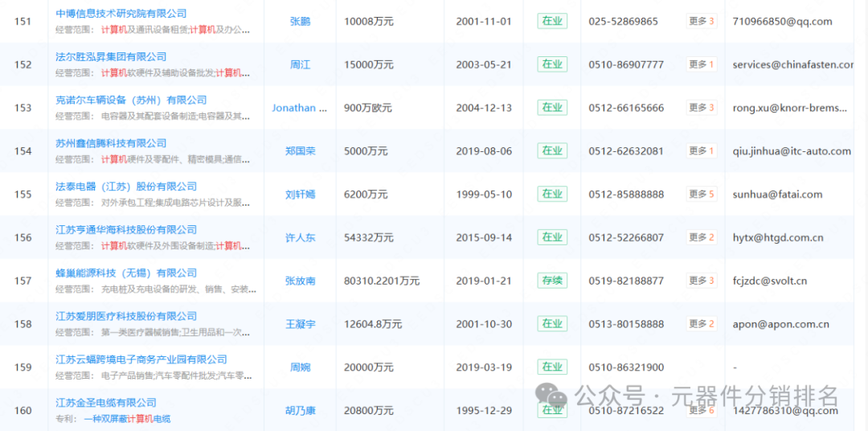Expand 更多 5 phones for 0512-85888888
Viewport: 868px width, 431px height.
(x=702, y=194)
